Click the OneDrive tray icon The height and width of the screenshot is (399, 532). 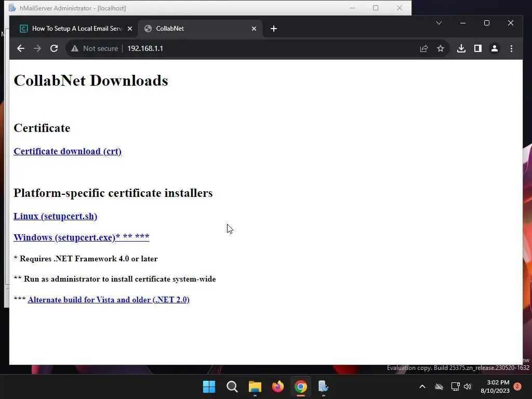(x=439, y=387)
